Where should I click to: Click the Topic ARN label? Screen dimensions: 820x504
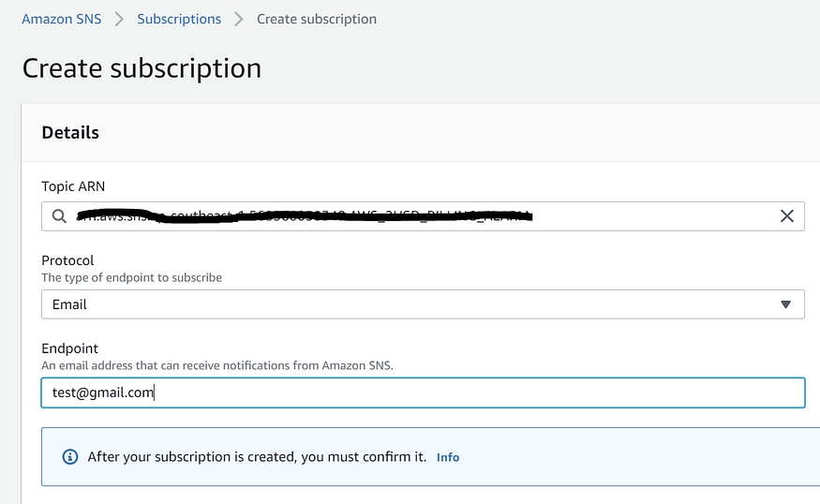click(x=73, y=186)
